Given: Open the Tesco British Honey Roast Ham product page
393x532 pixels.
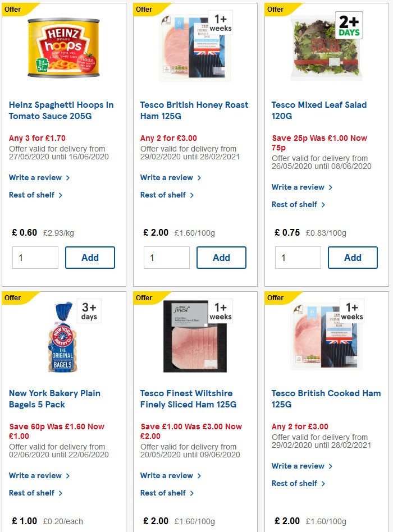Looking at the screenshot, I should pyautogui.click(x=194, y=110).
